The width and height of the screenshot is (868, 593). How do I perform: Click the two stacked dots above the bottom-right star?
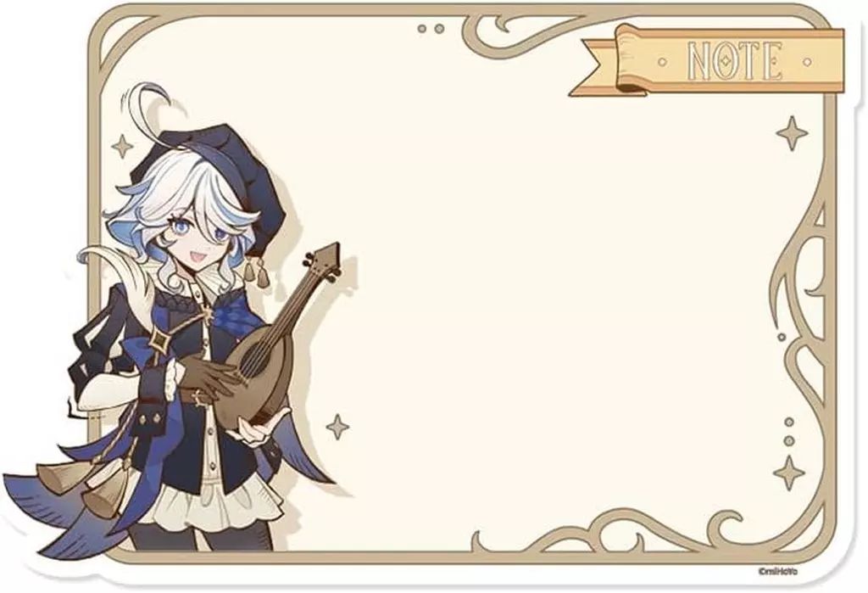click(x=789, y=431)
